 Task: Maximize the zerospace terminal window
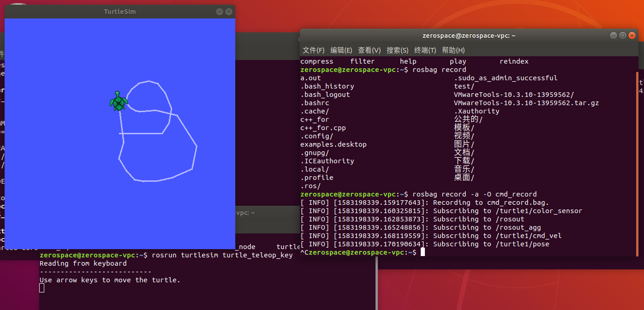point(623,36)
